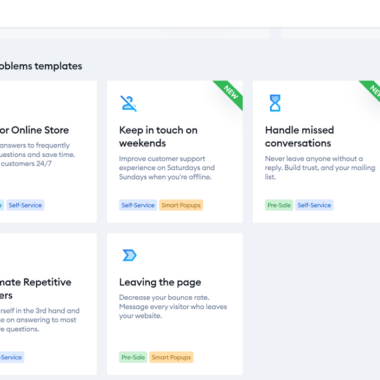Click the Service tag on Repetitive answers card
This screenshot has width=380, height=380.
pos(12,357)
